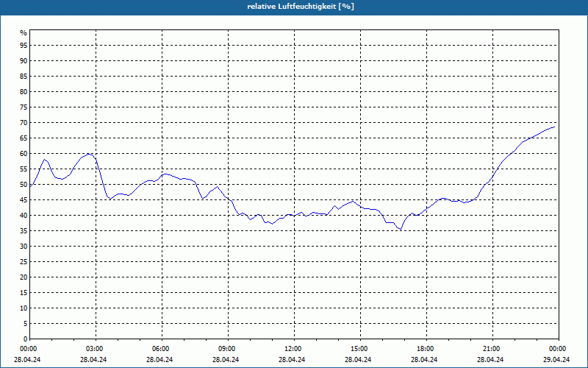Click the 0 y-axis label

click(25, 339)
